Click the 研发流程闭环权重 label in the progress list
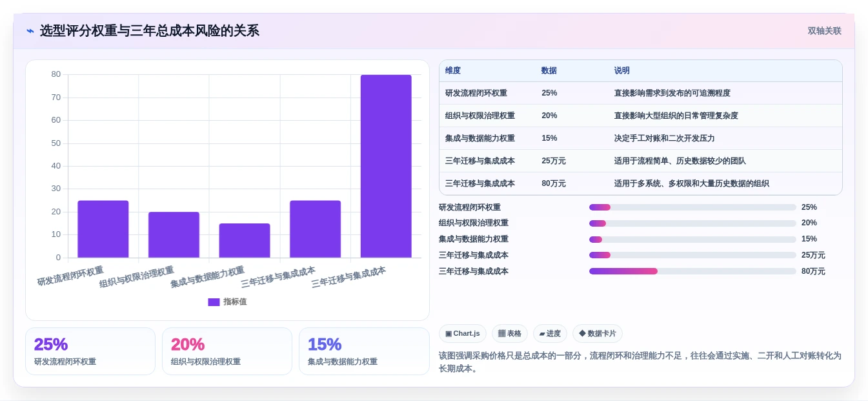The height and width of the screenshot is (401, 868). (470, 207)
